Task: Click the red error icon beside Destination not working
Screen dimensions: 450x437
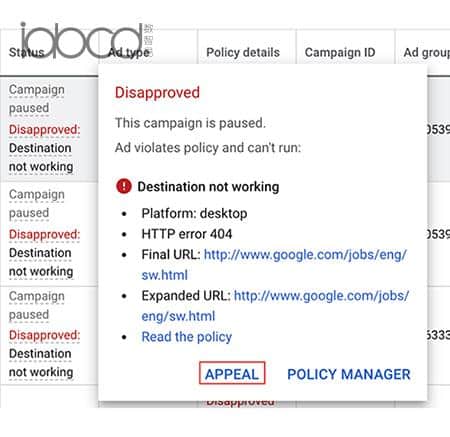Action: tap(124, 186)
